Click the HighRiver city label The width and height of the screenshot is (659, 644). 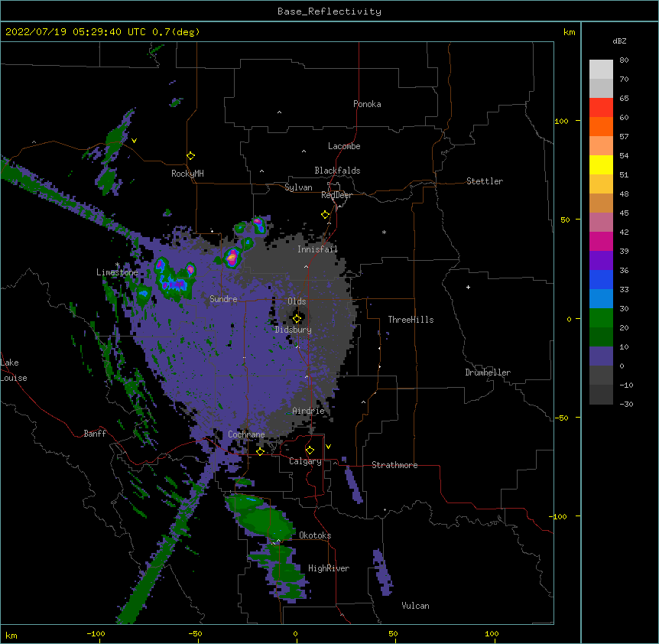coord(329,568)
